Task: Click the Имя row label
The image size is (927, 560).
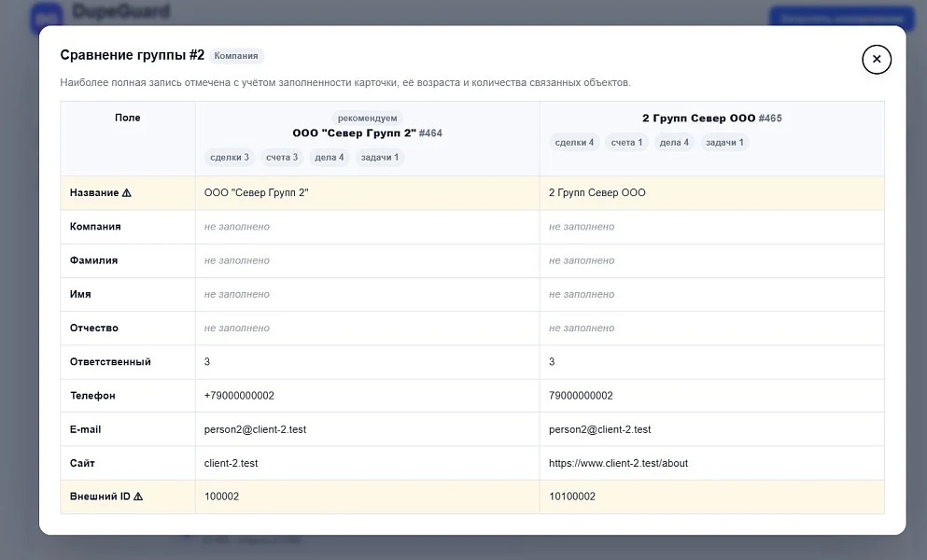Action: [x=80, y=294]
